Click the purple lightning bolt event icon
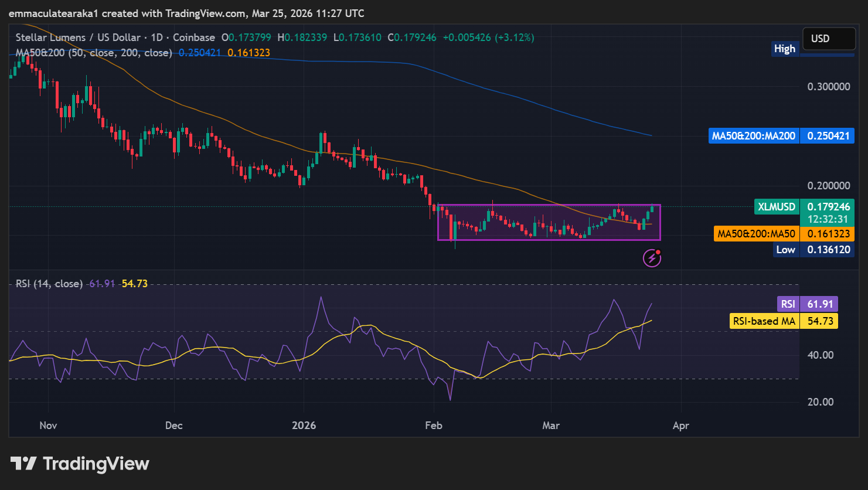Screen dimensions: 868x490 pos(652,258)
